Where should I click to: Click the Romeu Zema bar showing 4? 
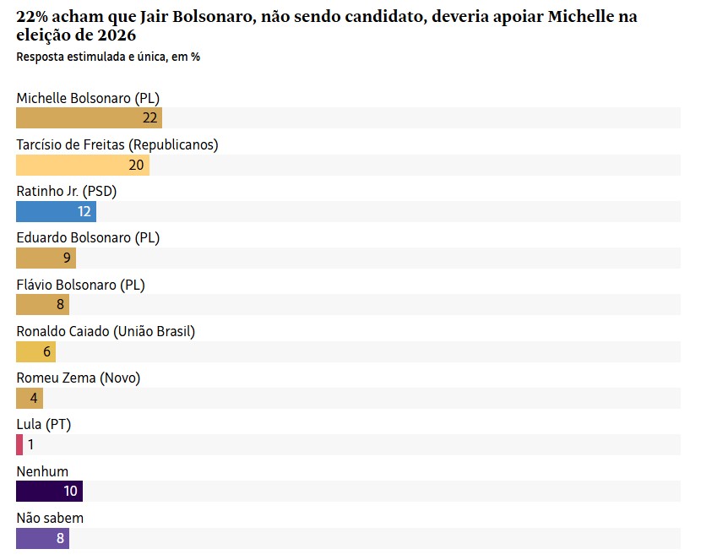30,398
